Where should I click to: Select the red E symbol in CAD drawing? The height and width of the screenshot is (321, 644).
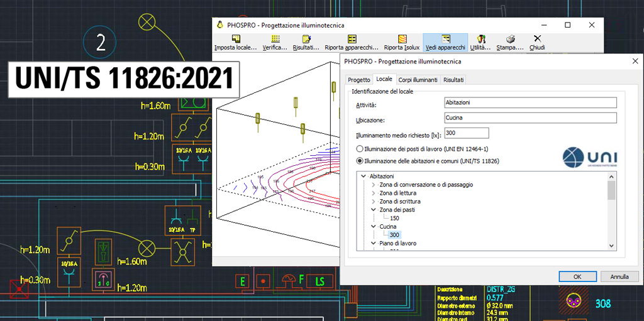243,282
